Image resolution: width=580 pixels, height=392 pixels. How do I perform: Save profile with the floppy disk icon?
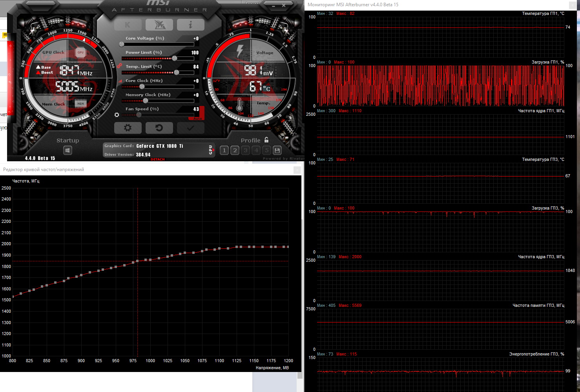coord(277,150)
